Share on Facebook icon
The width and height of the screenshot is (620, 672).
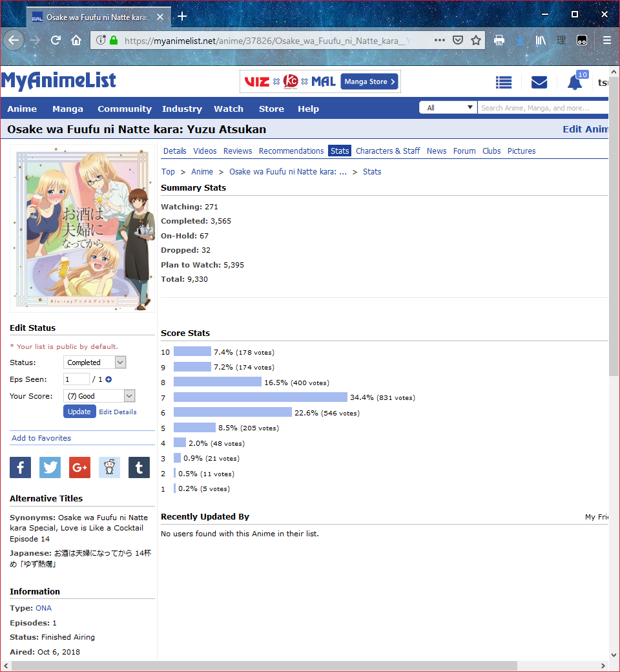point(20,467)
